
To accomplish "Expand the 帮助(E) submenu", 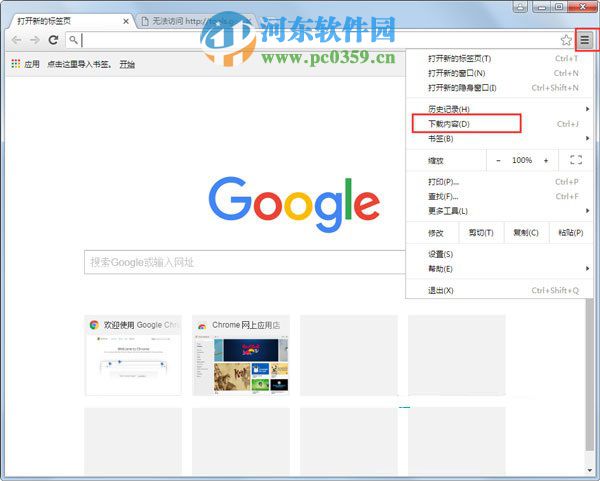I will [x=499, y=269].
